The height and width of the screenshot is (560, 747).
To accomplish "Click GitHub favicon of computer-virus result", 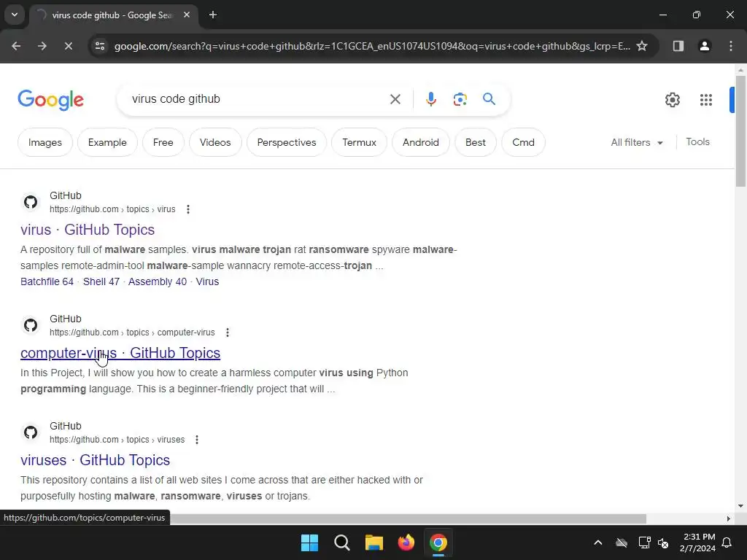I will tap(31, 325).
